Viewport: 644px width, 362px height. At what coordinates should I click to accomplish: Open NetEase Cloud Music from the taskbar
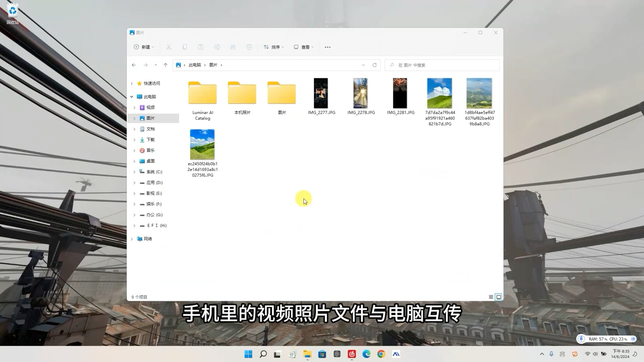coord(352,354)
